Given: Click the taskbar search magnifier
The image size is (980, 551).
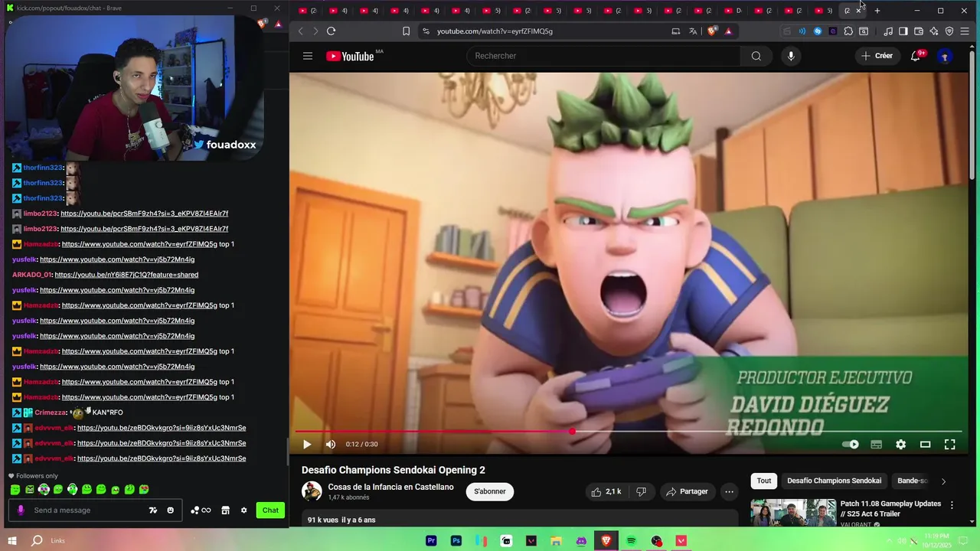Looking at the screenshot, I should [x=37, y=541].
